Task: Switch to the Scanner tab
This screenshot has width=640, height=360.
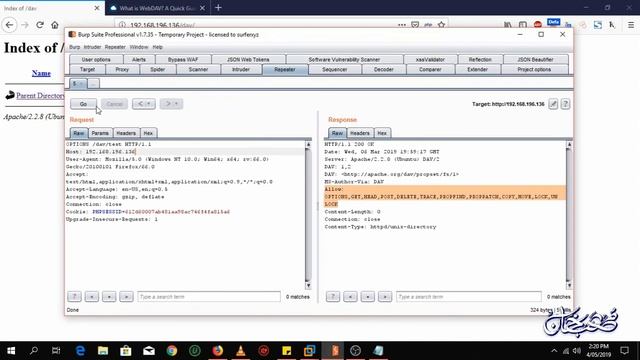Action: (x=198, y=69)
